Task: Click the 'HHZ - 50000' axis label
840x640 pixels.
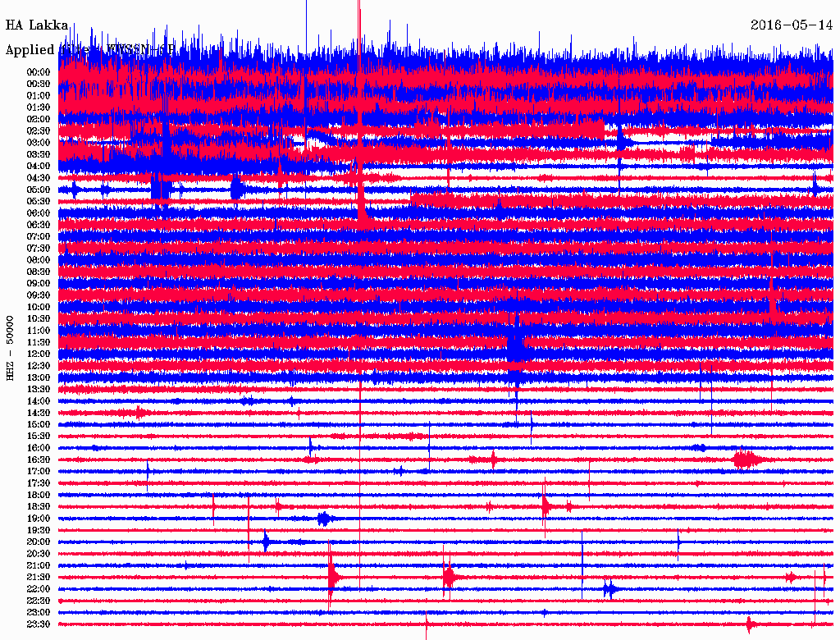Action: (10, 349)
